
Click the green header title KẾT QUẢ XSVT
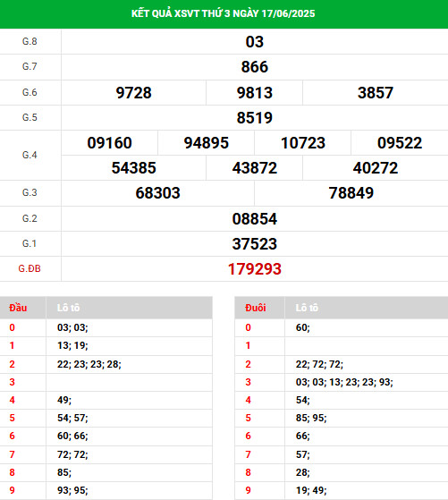223,13
